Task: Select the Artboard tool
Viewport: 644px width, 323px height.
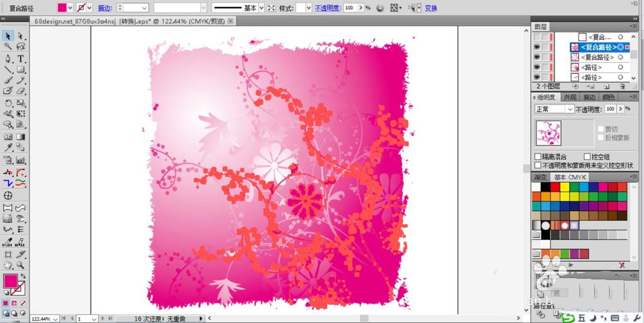Action: (8, 254)
